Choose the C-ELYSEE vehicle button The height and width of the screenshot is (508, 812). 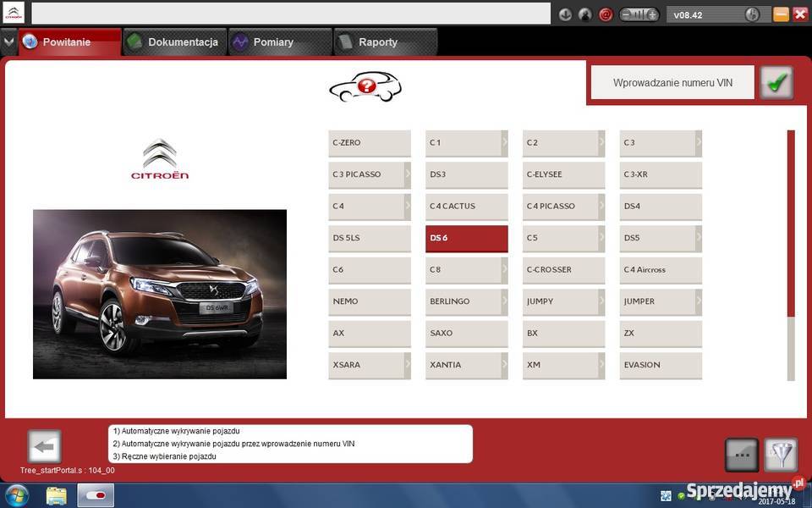[x=563, y=174]
